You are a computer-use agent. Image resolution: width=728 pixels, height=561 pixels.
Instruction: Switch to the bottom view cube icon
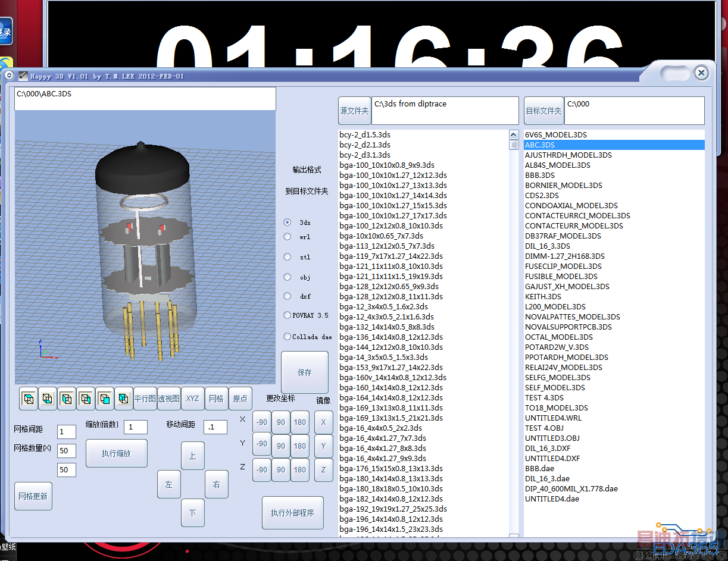(48, 399)
